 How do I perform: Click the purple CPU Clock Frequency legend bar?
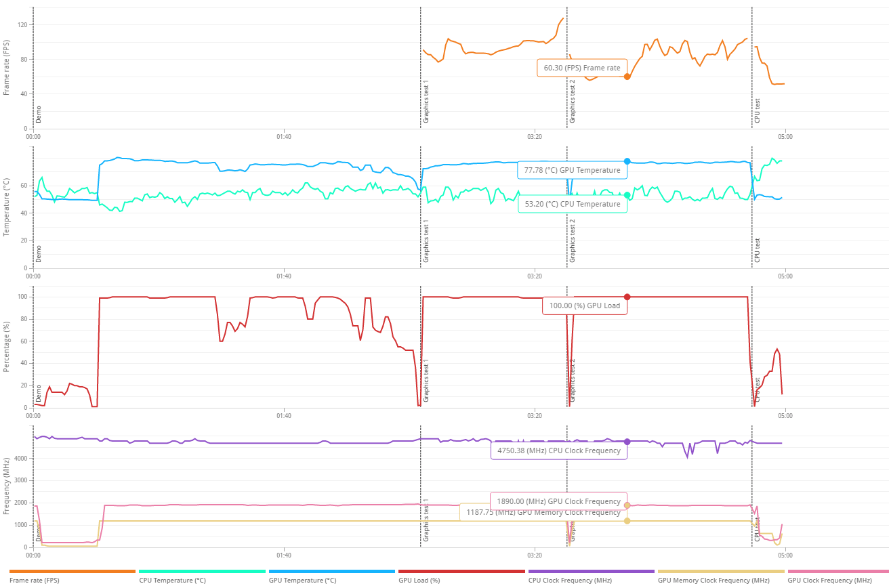click(x=591, y=572)
